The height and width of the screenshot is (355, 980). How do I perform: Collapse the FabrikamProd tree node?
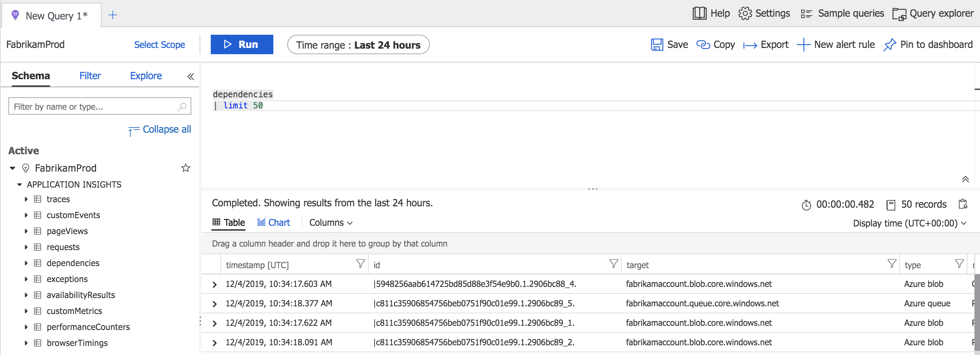pyautogui.click(x=13, y=168)
